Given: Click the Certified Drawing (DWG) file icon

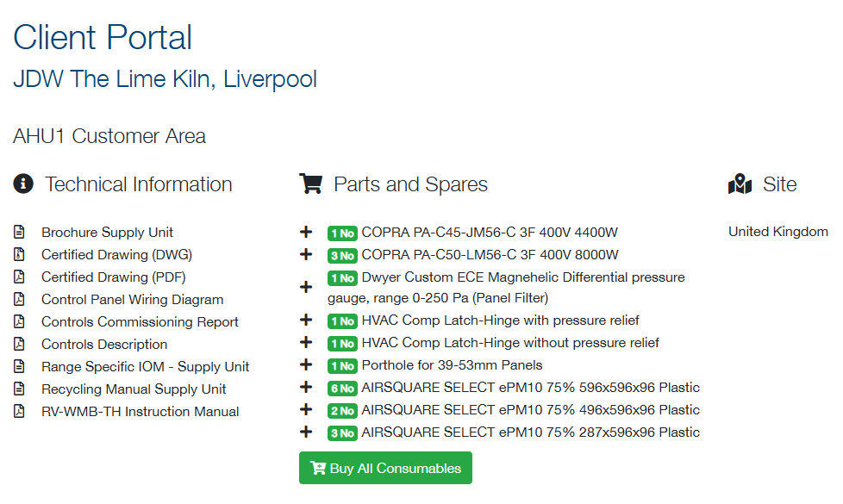Looking at the screenshot, I should 19,255.
